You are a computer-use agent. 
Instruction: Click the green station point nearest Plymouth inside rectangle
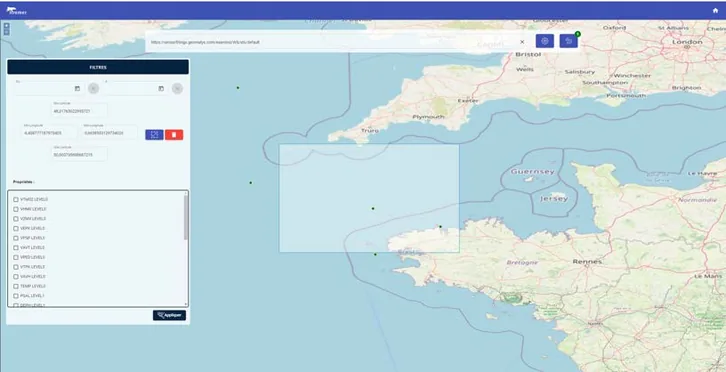tap(373, 208)
